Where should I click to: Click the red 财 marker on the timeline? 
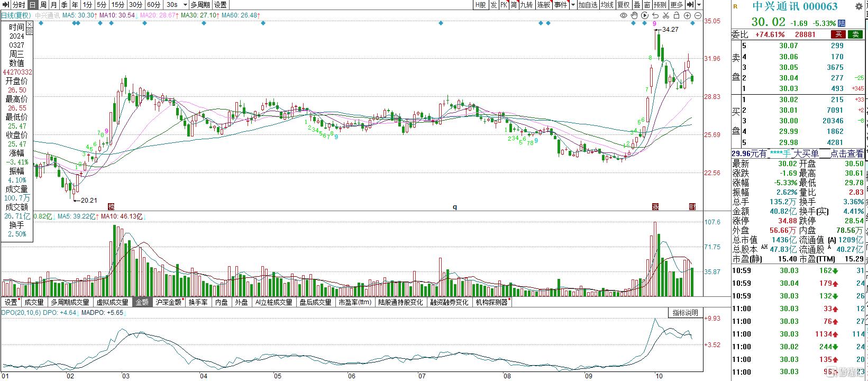pos(692,206)
